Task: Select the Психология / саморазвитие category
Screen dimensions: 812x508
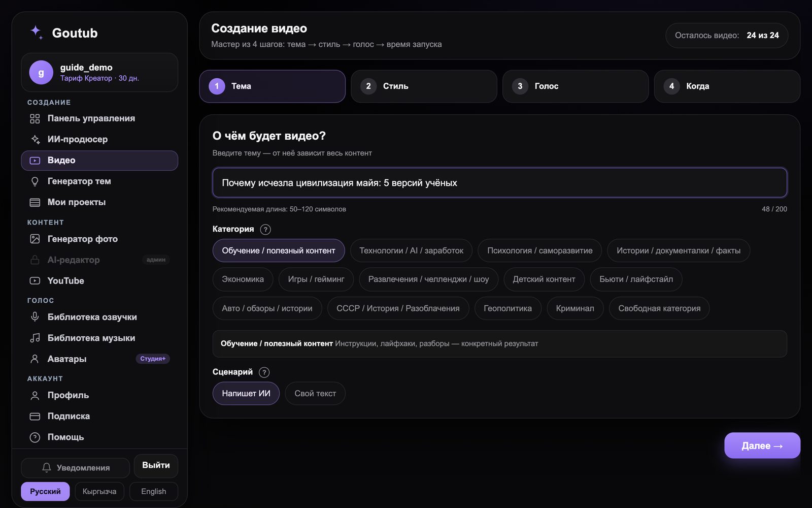Action: point(539,250)
